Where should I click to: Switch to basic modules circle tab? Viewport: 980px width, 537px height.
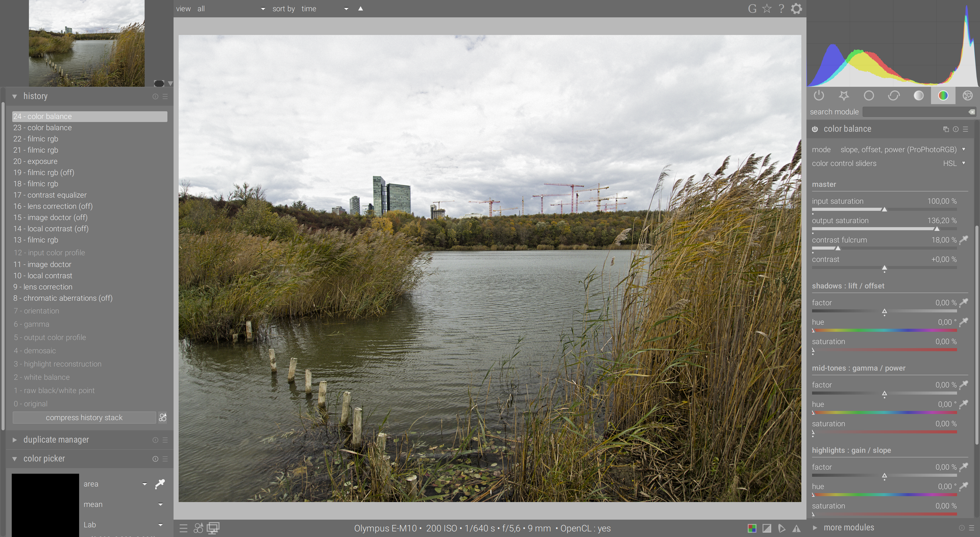coord(868,95)
